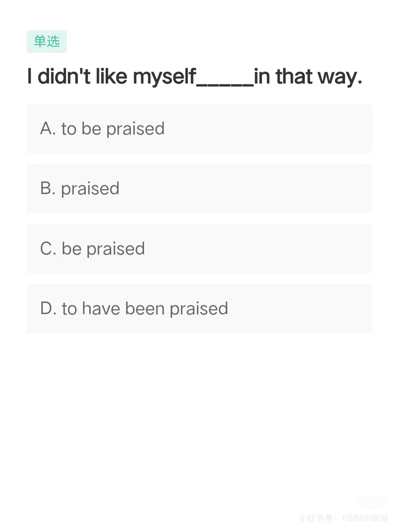399x532 pixels.
Task: Tap the "B." letter label
Action: point(48,188)
